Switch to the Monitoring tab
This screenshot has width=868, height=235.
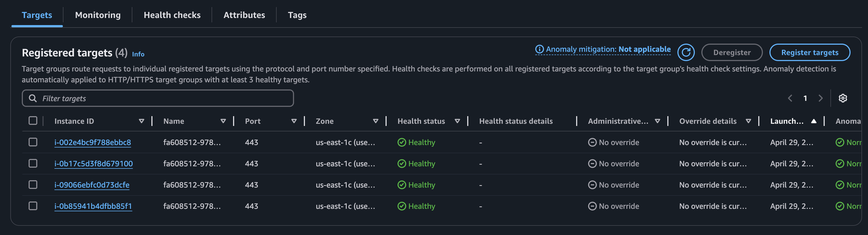pos(98,15)
